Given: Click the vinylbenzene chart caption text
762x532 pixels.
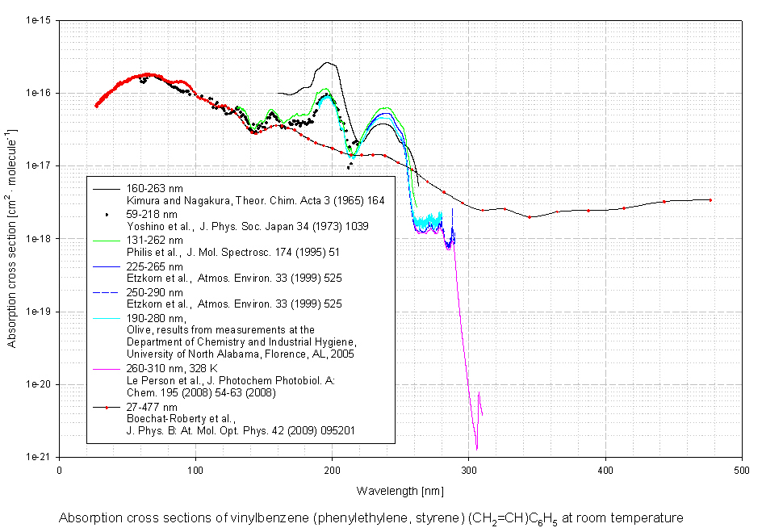Looking at the screenshot, I should [371, 518].
